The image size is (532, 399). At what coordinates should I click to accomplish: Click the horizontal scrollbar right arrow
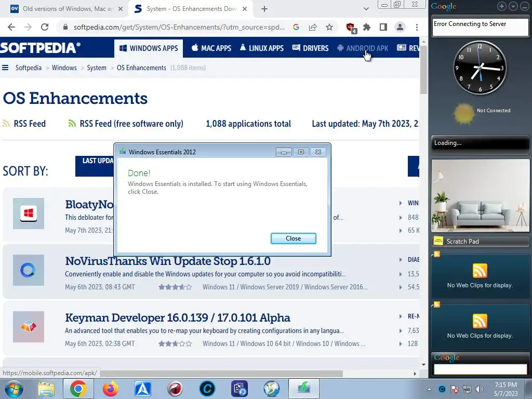coord(415,374)
